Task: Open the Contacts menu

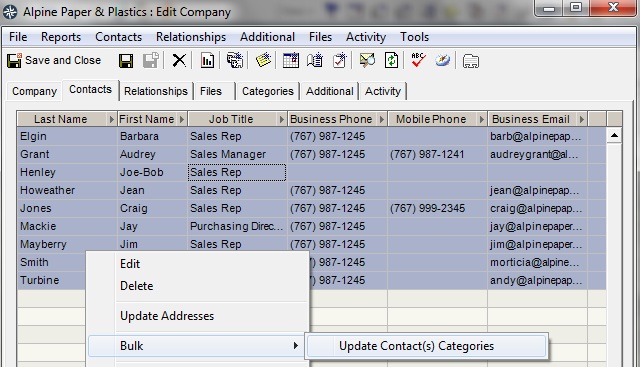Action: 118,37
